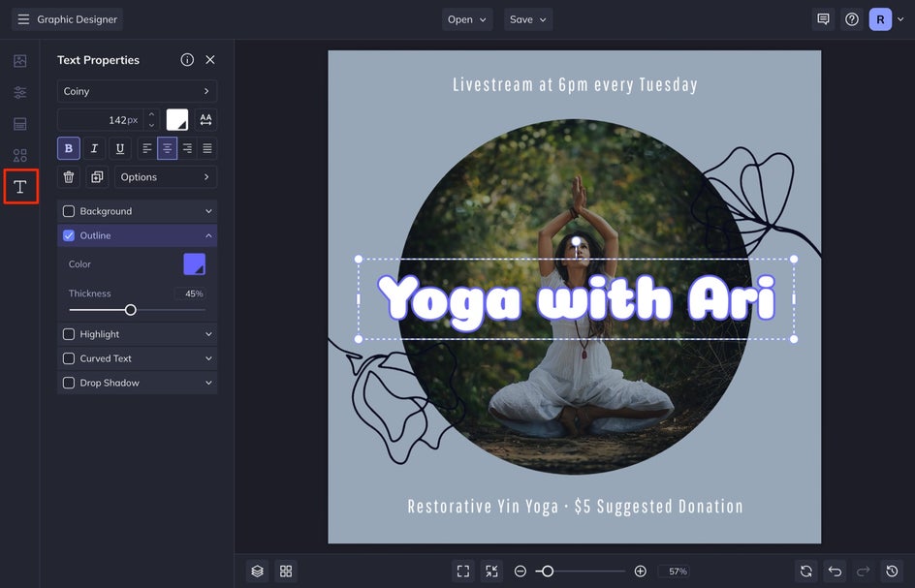Screen dimensions: 915x588
Task: Open letter spacing AA options
Action: tap(206, 119)
